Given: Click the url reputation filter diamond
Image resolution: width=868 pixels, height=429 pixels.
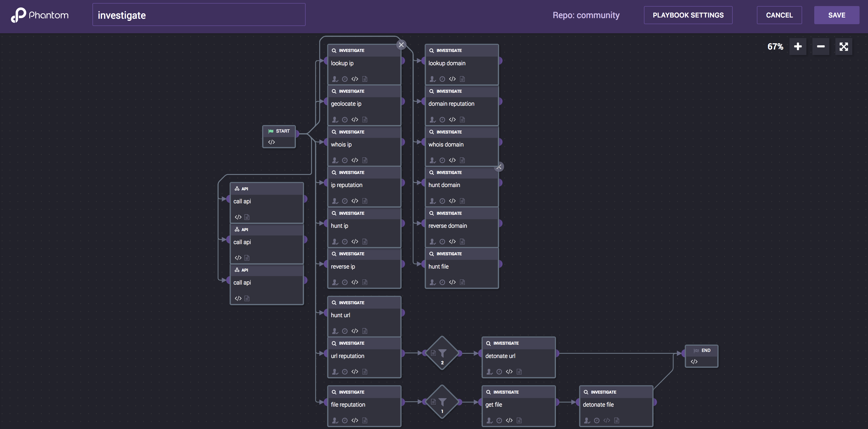Looking at the screenshot, I should click(442, 353).
